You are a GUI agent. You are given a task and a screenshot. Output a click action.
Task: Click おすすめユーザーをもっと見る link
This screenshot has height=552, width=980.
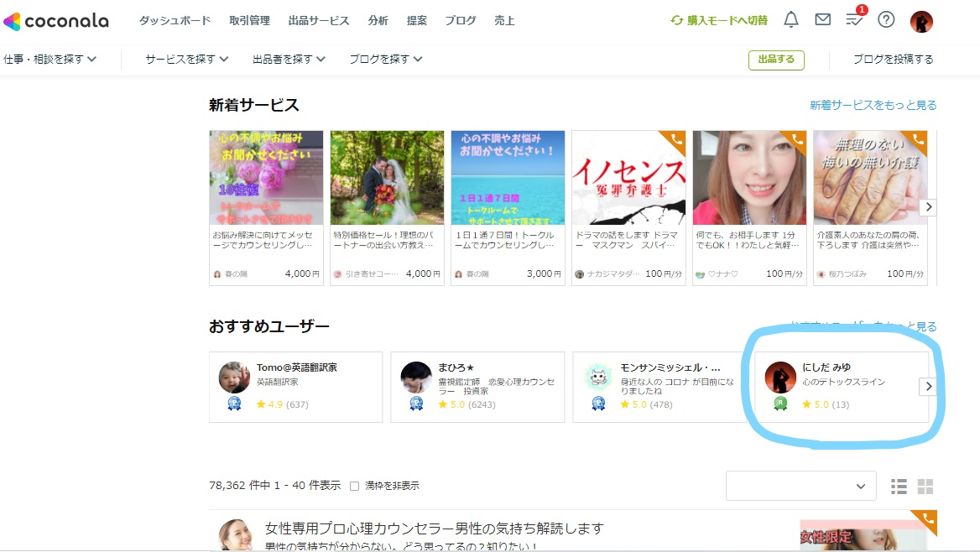863,325
